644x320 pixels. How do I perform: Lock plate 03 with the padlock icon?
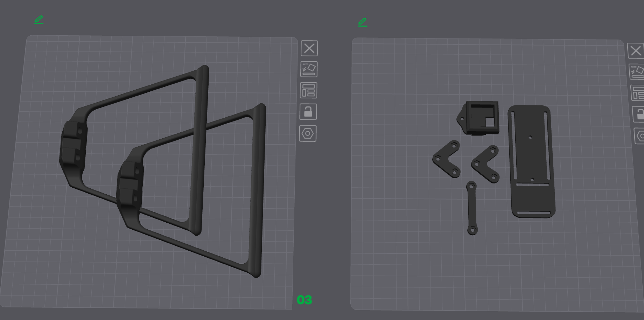click(308, 111)
